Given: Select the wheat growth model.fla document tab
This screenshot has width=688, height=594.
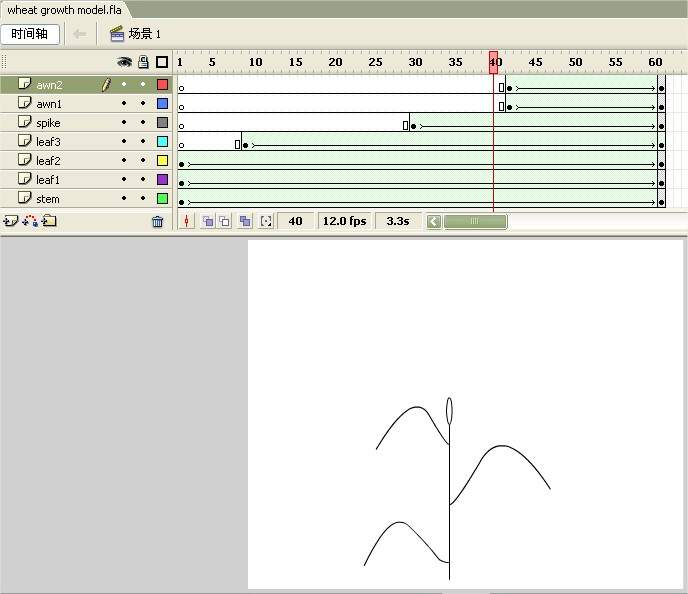Looking at the screenshot, I should point(64,10).
